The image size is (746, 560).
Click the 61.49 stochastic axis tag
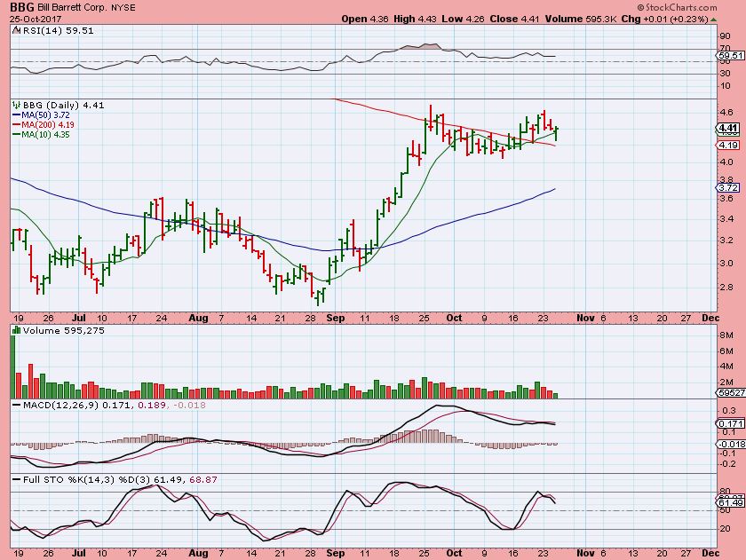[x=731, y=502]
